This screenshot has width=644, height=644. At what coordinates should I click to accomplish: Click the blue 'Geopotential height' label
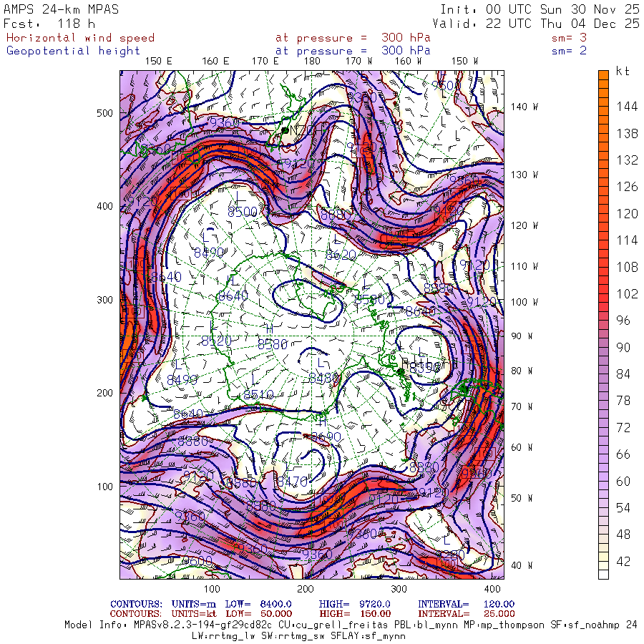click(x=73, y=51)
